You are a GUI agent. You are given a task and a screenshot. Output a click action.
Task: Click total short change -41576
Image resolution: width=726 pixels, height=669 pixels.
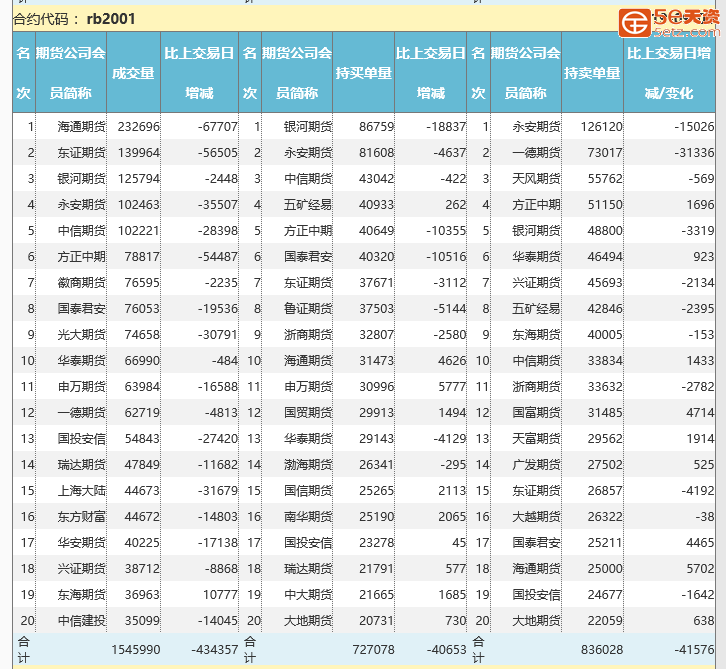[x=694, y=650]
